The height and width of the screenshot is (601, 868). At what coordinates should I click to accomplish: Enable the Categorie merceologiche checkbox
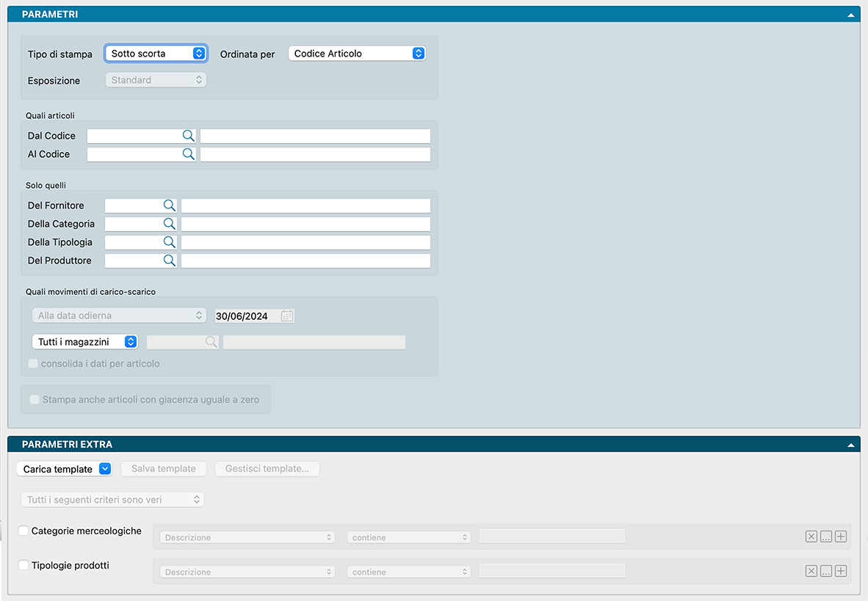coord(23,531)
